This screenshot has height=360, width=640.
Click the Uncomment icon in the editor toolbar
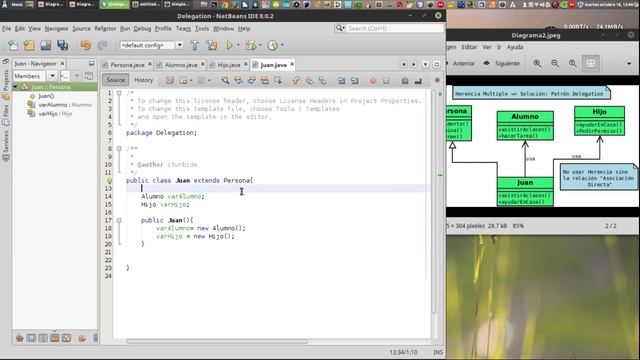point(418,80)
